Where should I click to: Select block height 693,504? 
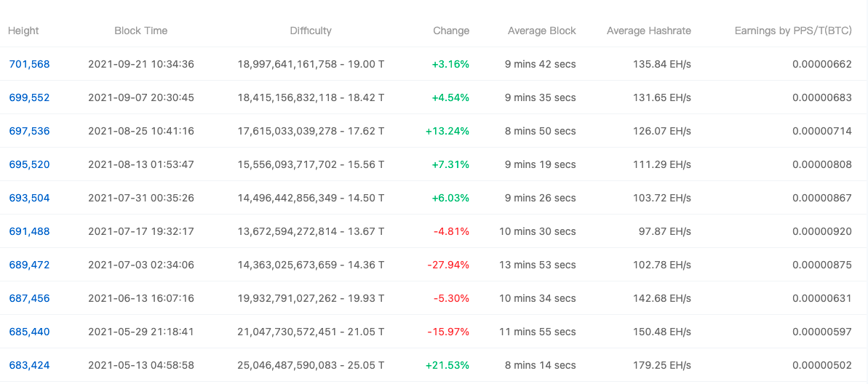pyautogui.click(x=29, y=198)
